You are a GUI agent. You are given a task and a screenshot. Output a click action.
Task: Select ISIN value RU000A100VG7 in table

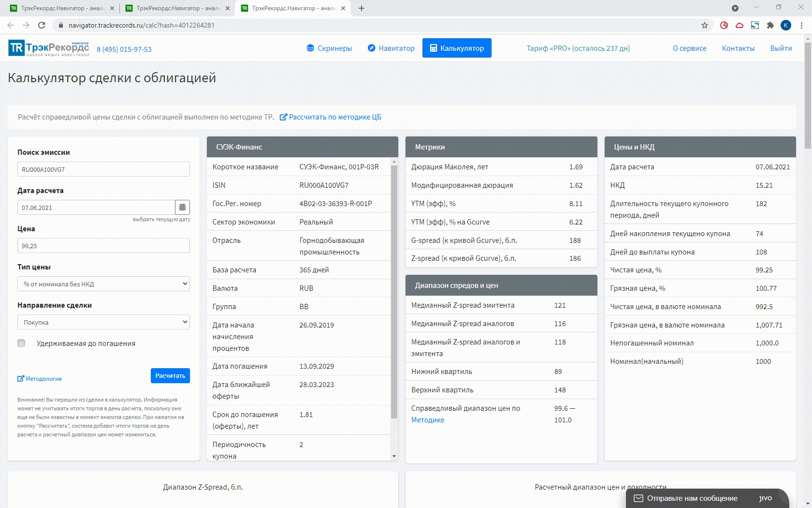tap(324, 185)
